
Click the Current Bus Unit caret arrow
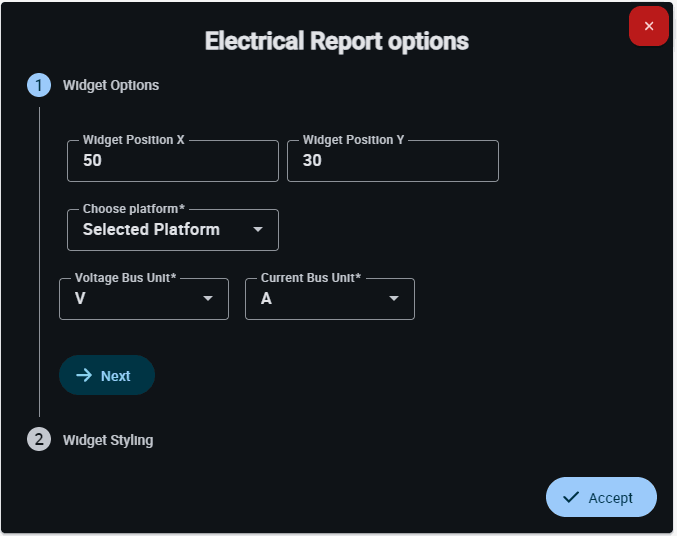394,298
